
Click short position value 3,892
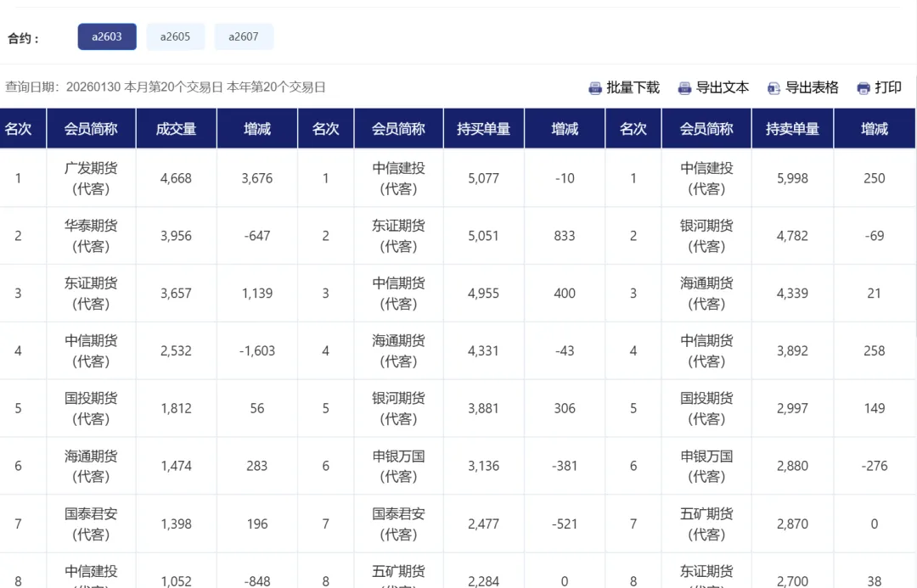click(792, 350)
